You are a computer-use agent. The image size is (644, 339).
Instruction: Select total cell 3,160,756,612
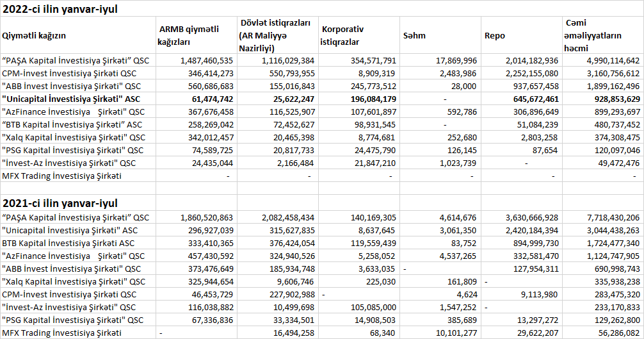(603, 73)
